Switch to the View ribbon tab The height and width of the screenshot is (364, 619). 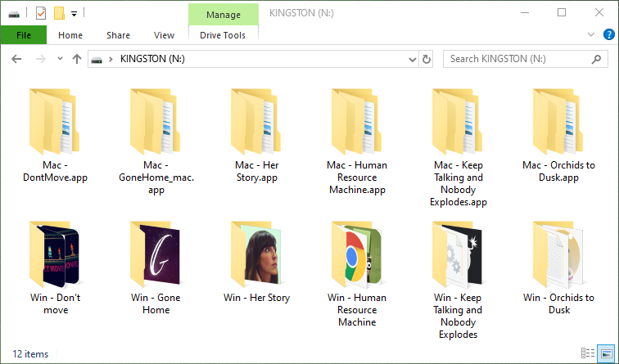164,35
